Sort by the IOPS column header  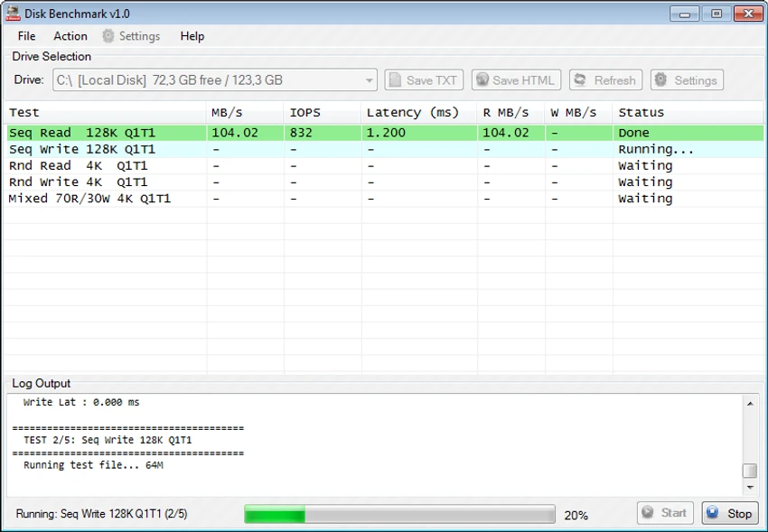tap(323, 113)
